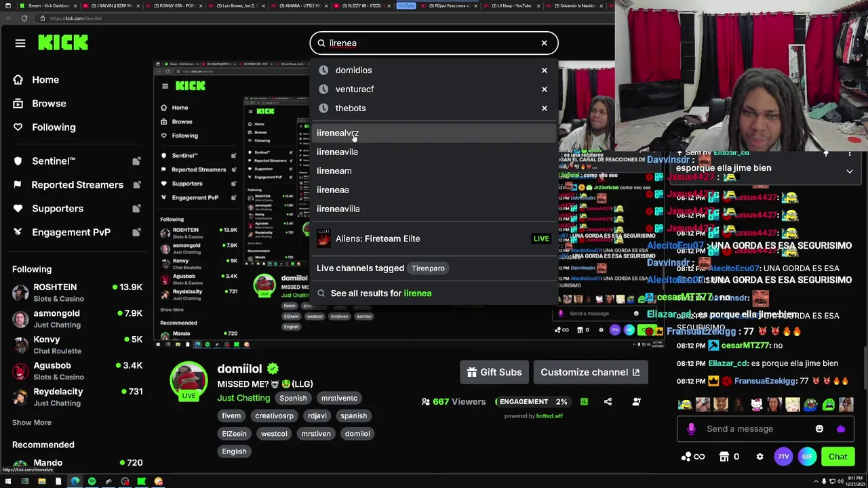Remove domidios from recent searches

click(x=544, y=70)
